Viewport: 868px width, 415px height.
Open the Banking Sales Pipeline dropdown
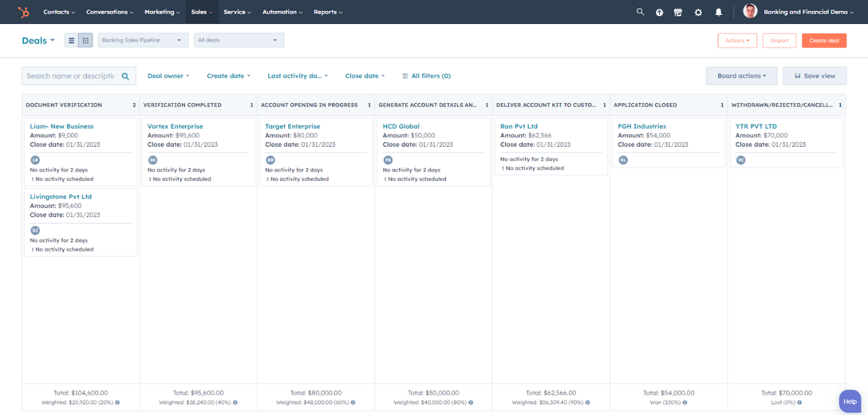(143, 39)
